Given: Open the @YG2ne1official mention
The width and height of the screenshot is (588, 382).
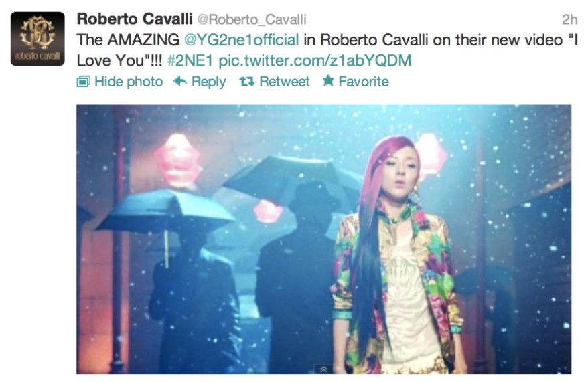Looking at the screenshot, I should click(242, 40).
